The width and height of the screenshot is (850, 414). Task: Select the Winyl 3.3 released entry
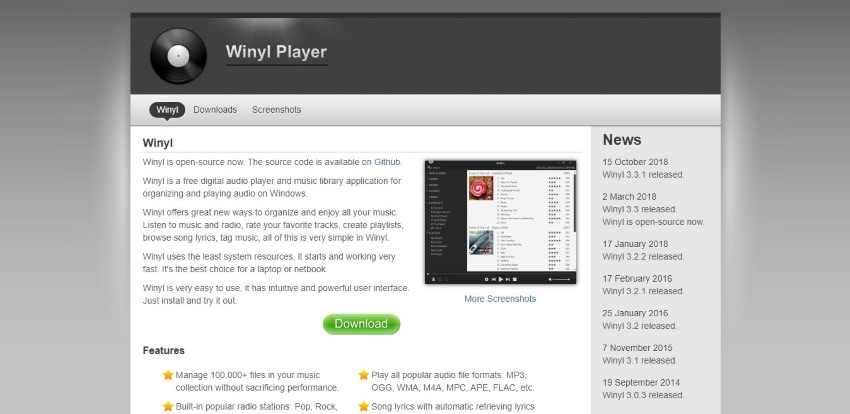pyautogui.click(x=640, y=209)
